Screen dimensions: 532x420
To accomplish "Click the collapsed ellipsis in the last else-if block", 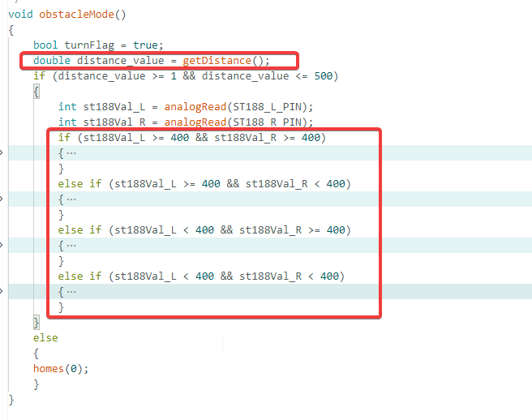I will point(71,291).
